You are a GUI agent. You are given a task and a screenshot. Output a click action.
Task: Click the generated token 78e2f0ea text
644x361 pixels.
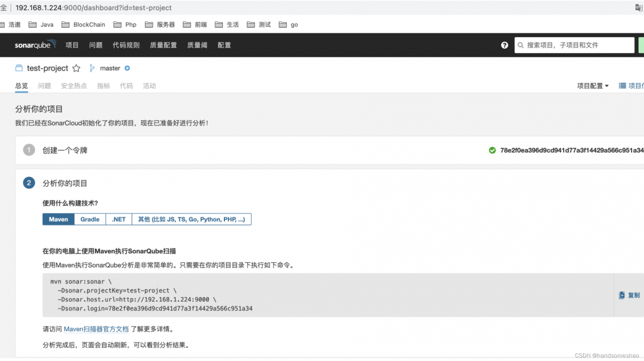click(572, 150)
